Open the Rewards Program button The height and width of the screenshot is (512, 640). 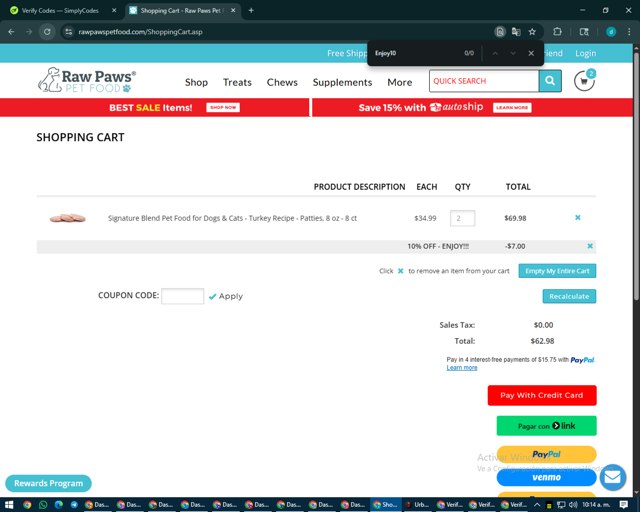(48, 483)
